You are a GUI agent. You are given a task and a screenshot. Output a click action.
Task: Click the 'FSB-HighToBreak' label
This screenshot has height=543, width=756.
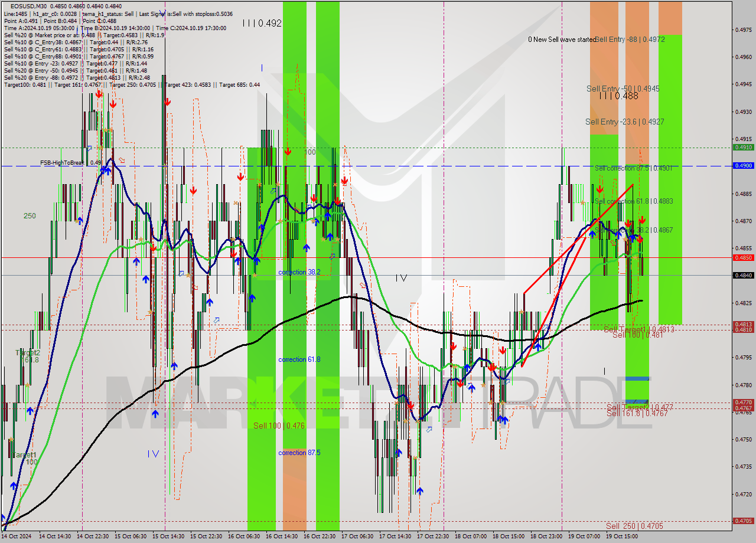pos(63,162)
